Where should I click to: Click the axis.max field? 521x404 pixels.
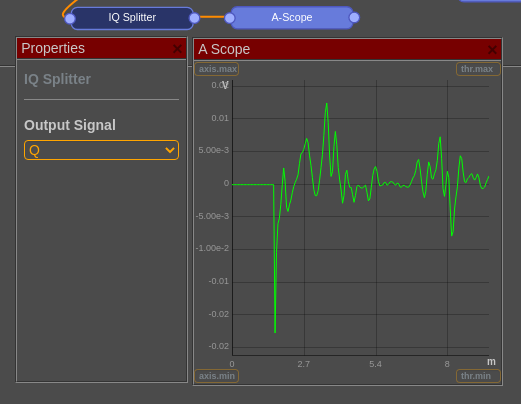217,69
